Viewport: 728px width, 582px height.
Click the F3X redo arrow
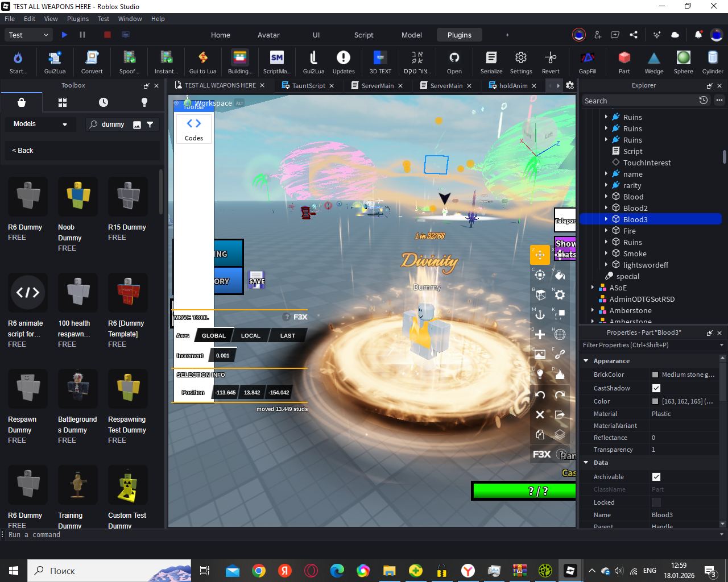click(560, 394)
